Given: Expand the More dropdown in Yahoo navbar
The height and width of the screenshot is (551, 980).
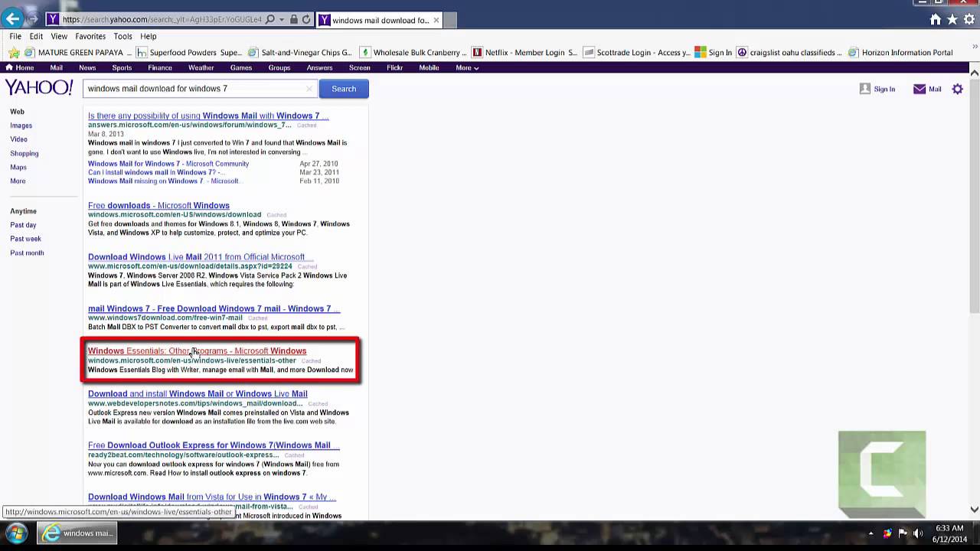Looking at the screenshot, I should [467, 67].
